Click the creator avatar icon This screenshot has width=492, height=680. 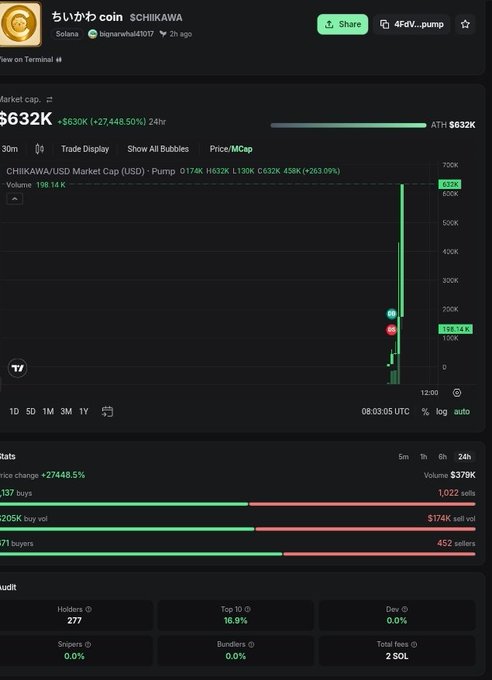pos(92,34)
